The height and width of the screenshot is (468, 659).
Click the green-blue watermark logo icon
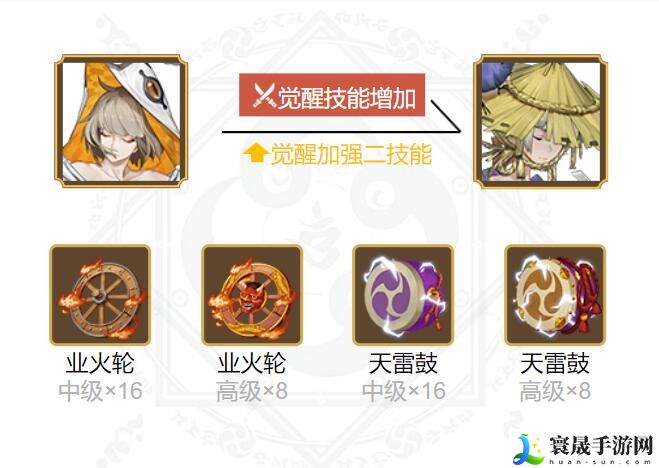click(x=528, y=449)
